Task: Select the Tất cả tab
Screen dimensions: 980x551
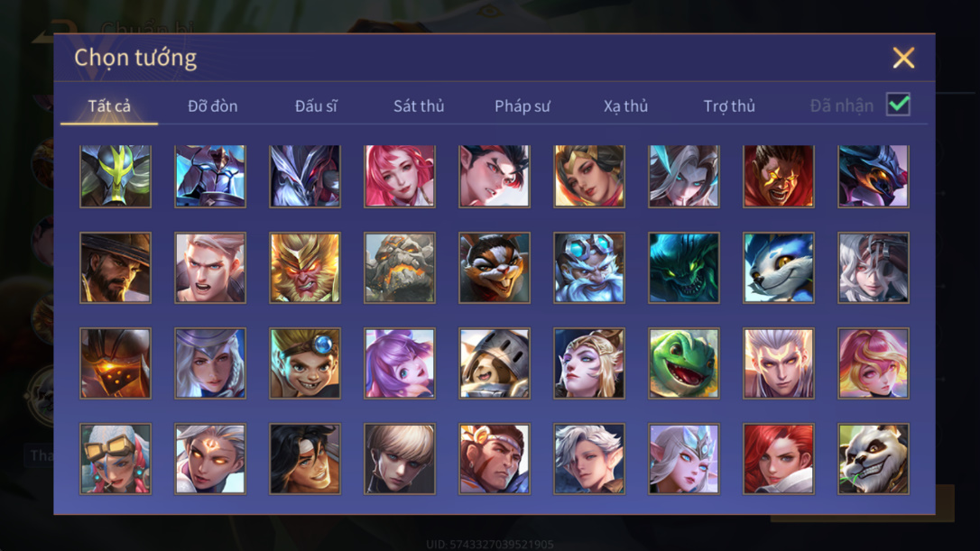Action: pos(109,106)
